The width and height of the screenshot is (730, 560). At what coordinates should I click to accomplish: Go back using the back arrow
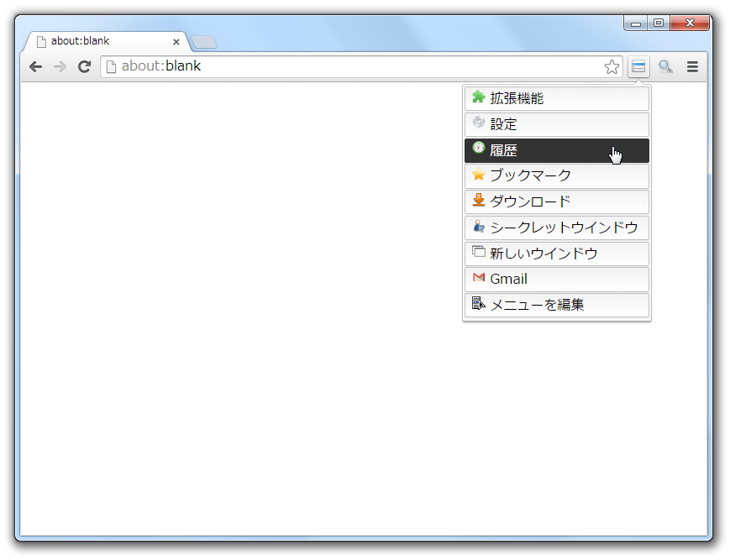point(36,67)
